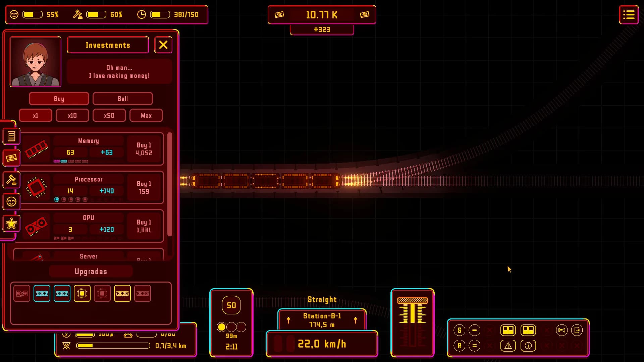The width and height of the screenshot is (644, 362).
Task: Select the dim red processor upgrade
Action: [x=102, y=293]
